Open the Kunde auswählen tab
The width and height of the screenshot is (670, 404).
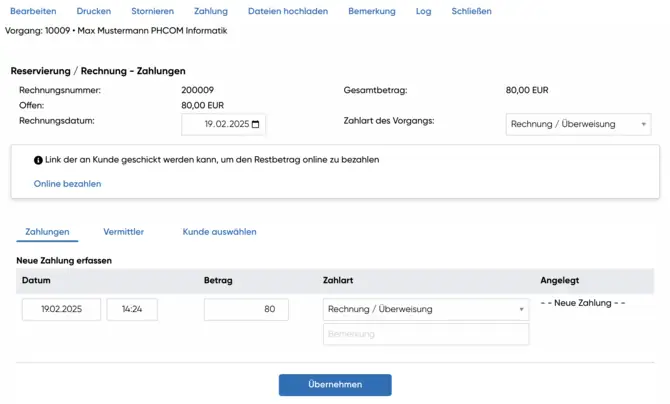click(x=219, y=232)
